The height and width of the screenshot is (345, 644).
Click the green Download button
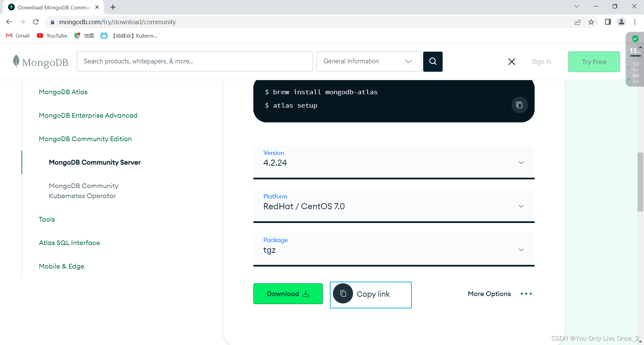click(288, 294)
